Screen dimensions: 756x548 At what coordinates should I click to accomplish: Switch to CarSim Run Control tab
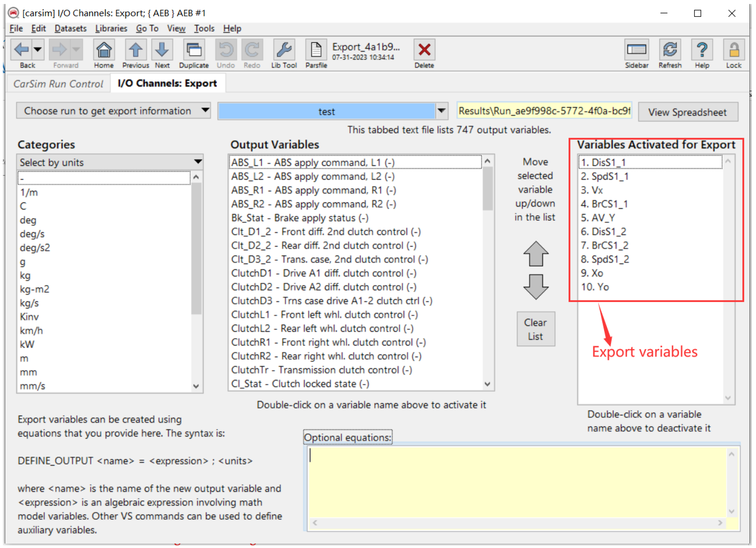58,84
